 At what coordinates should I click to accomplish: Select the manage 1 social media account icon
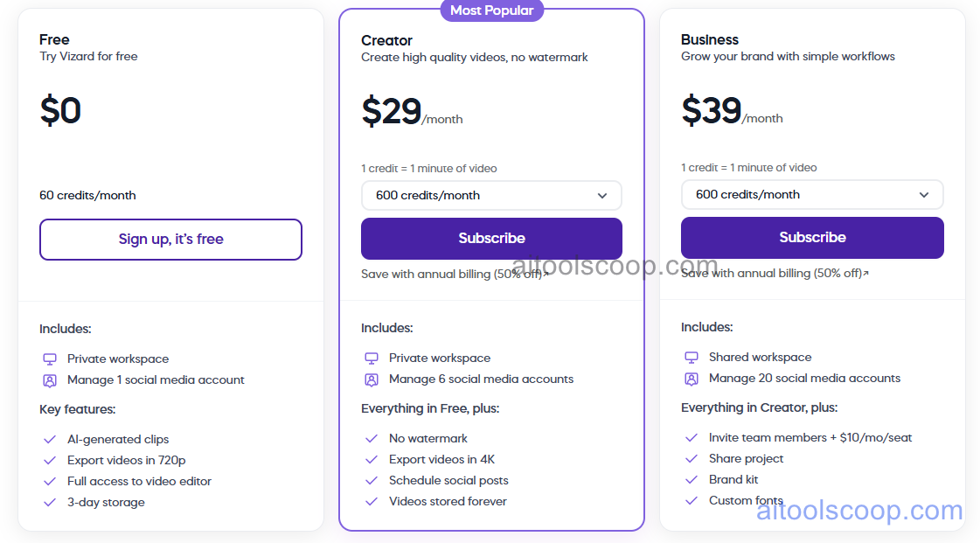coord(48,380)
